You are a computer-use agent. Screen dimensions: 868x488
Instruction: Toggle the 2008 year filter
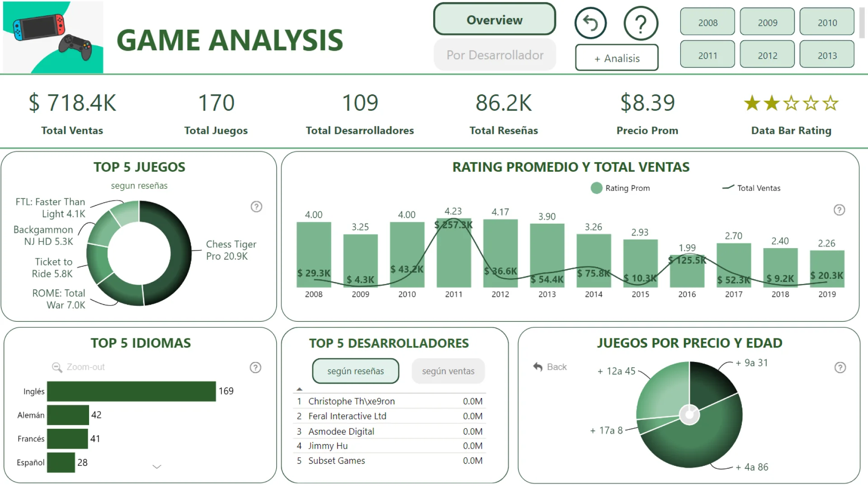(708, 22)
